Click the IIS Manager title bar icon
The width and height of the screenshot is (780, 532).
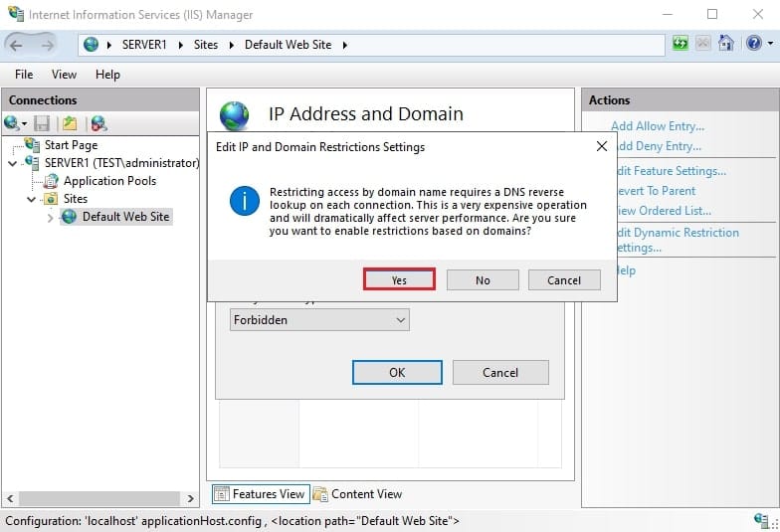click(x=16, y=14)
